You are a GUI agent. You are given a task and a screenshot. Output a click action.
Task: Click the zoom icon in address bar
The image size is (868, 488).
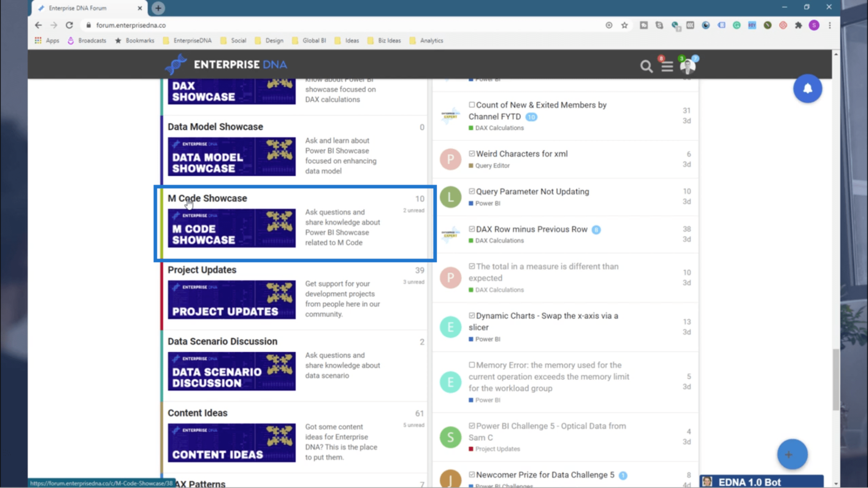click(x=609, y=25)
